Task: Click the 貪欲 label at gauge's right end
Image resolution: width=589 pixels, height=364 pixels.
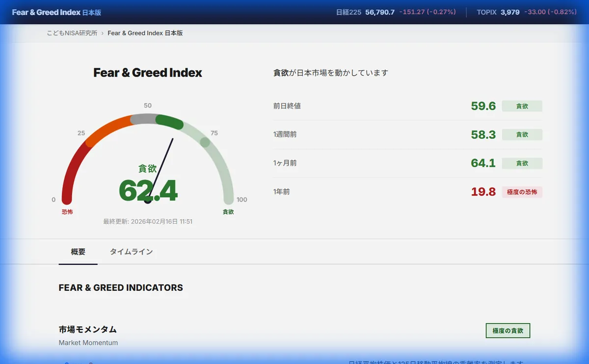Action: coord(228,212)
